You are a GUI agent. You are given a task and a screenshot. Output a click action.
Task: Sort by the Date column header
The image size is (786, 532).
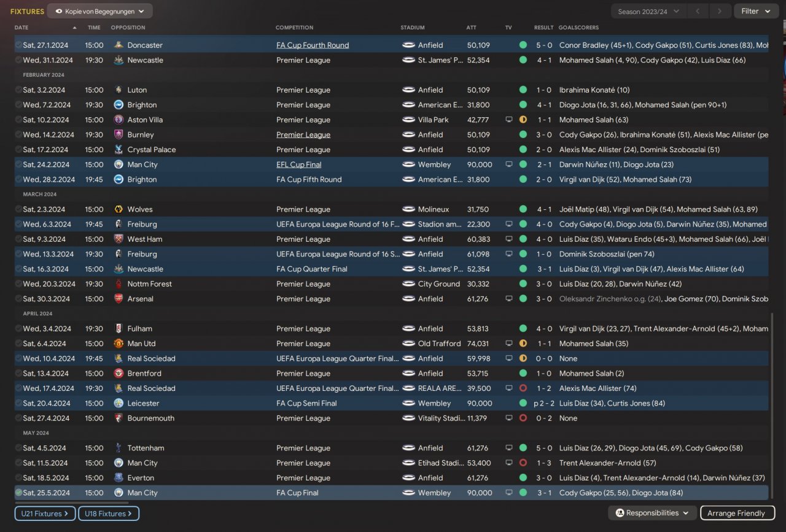pyautogui.click(x=21, y=28)
